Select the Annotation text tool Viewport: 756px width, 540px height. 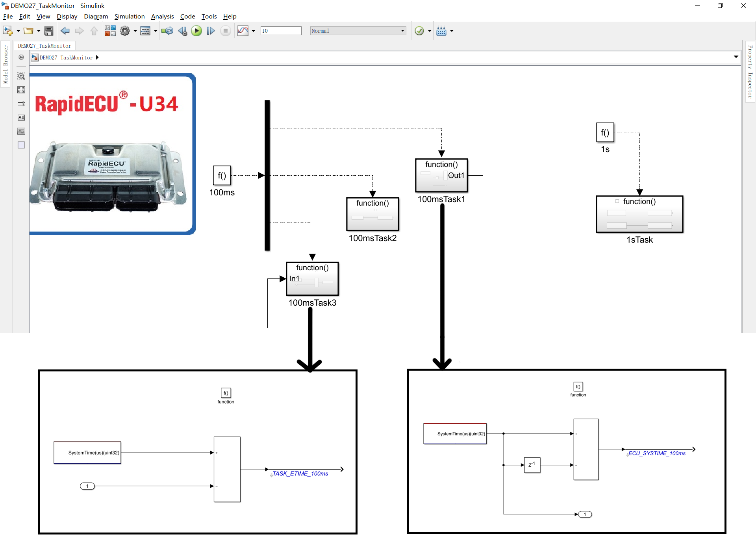pyautogui.click(x=21, y=117)
